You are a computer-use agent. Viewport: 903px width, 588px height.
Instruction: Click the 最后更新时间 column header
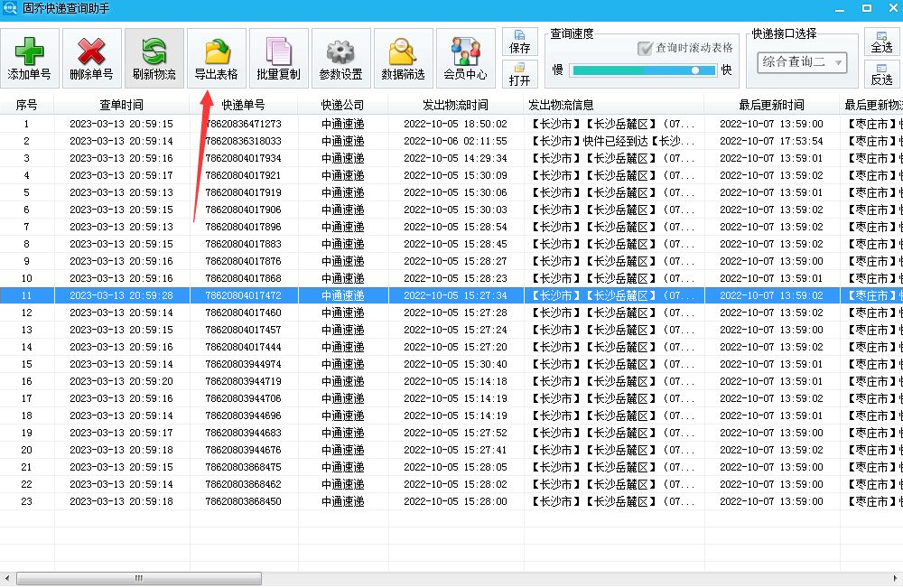coord(771,105)
